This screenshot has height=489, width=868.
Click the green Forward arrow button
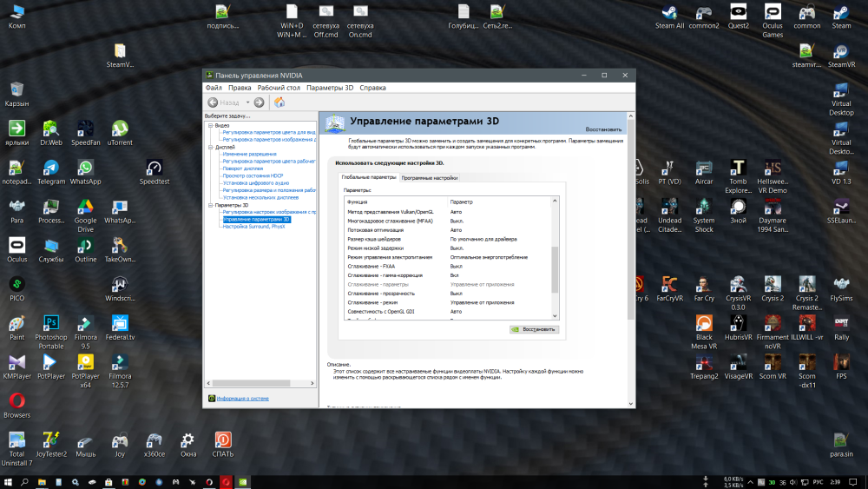[x=259, y=102]
